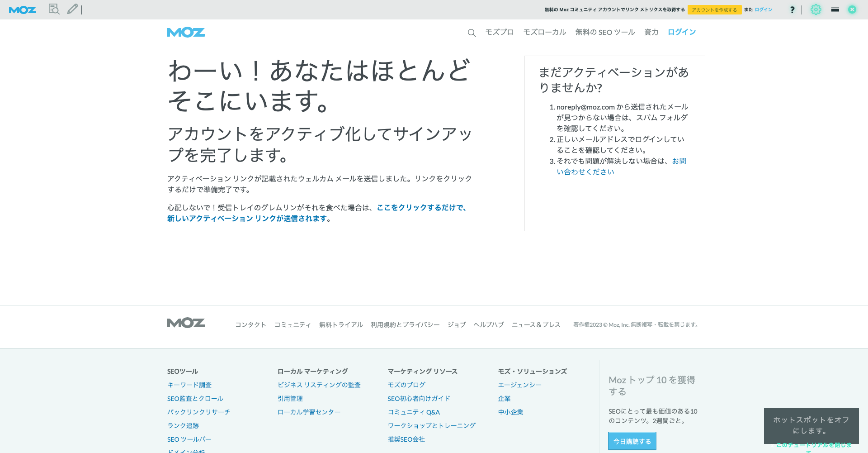Click ログイン in site navigation
This screenshot has width=868, height=453.
coord(682,32)
